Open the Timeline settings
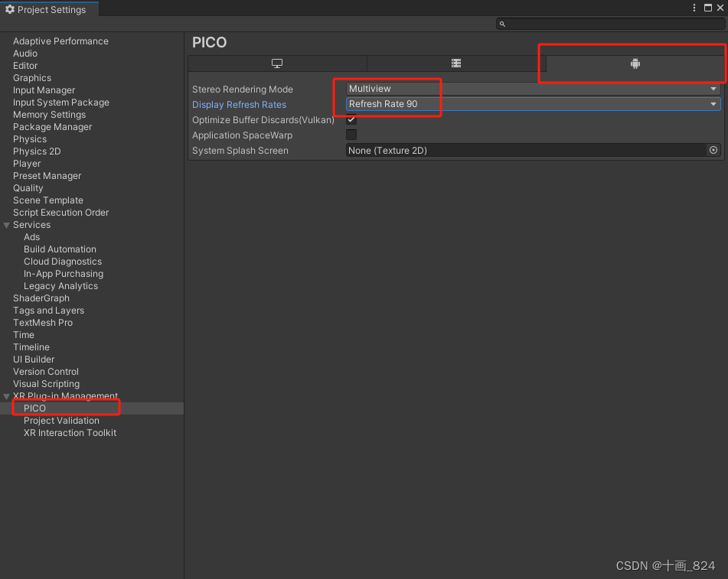Image resolution: width=728 pixels, height=579 pixels. coord(31,347)
